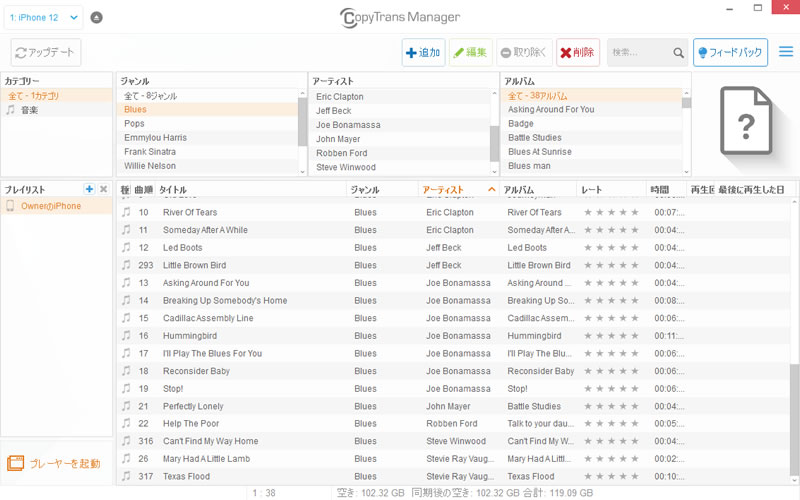Select the 音楽 music category
The image size is (800, 500).
click(56, 110)
